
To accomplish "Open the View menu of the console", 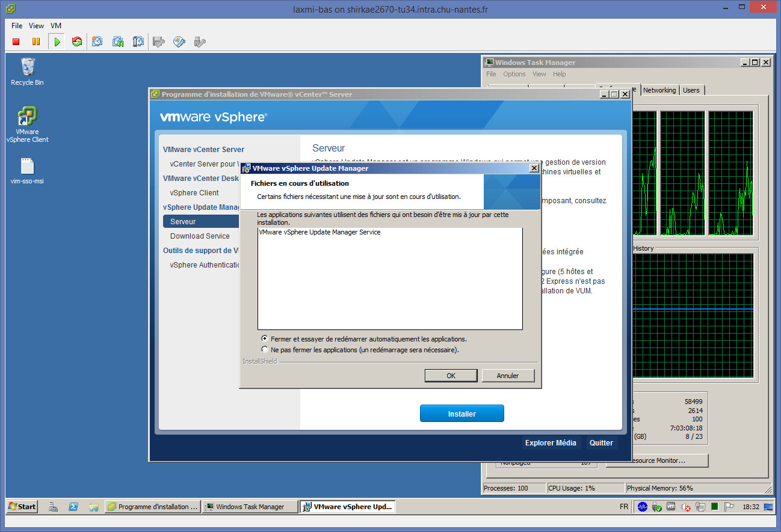I will 37,26.
